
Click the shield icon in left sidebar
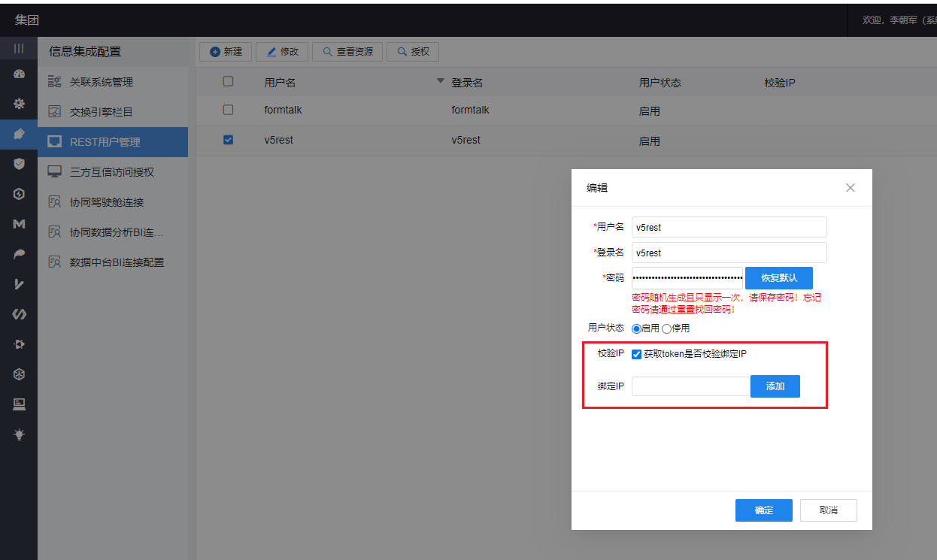pos(19,163)
